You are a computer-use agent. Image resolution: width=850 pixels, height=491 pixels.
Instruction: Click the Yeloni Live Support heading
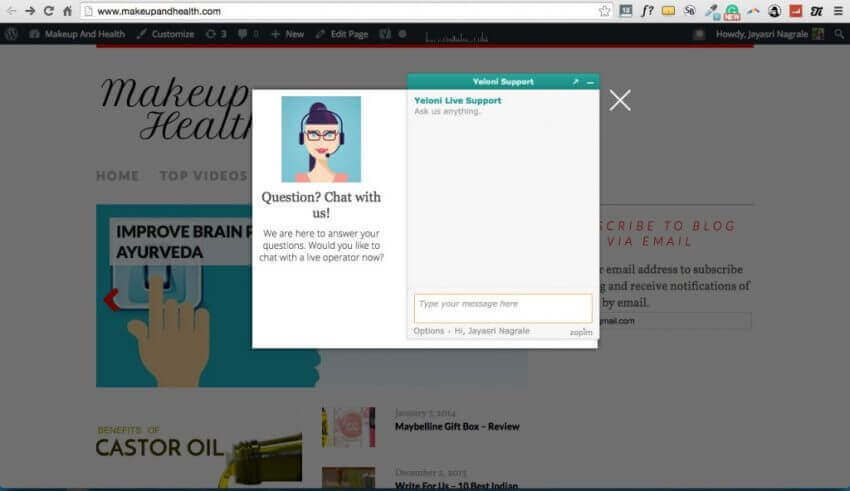tap(458, 100)
